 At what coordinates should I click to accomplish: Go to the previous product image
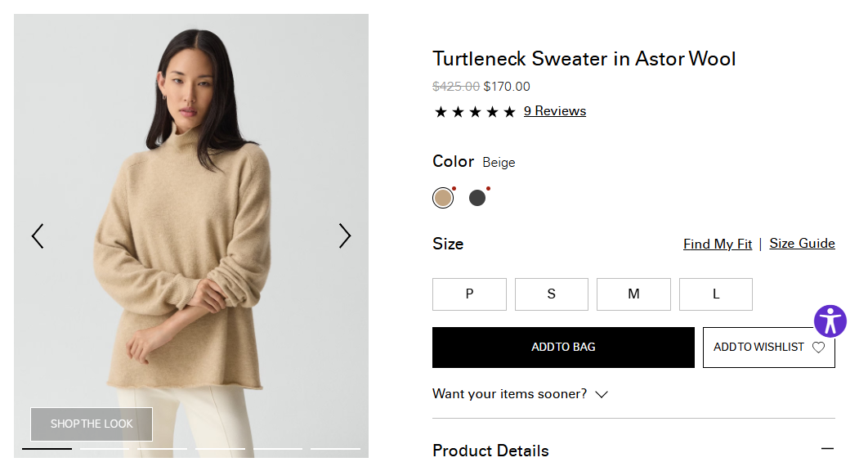coord(38,236)
